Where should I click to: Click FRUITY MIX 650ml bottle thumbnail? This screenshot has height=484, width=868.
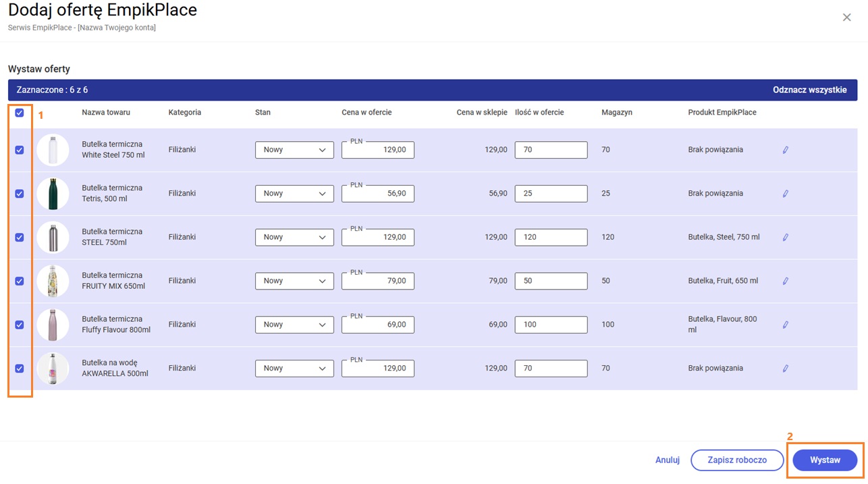click(x=53, y=281)
